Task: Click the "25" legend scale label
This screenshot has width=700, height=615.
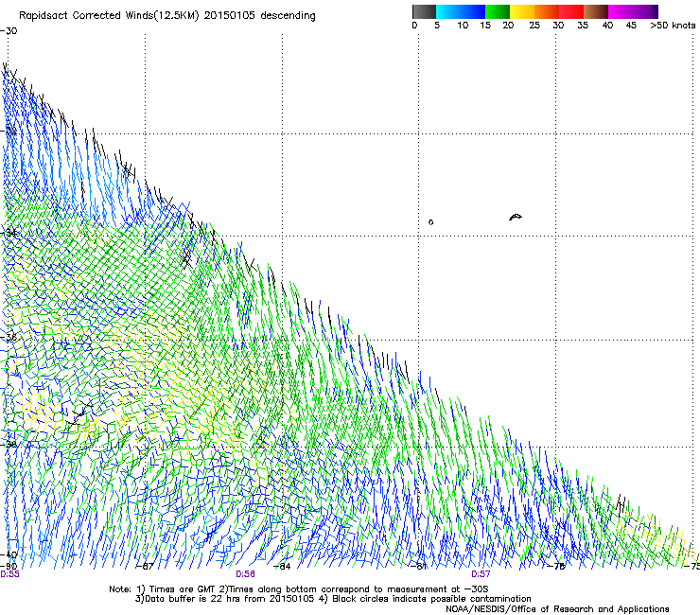Action: coord(534,26)
